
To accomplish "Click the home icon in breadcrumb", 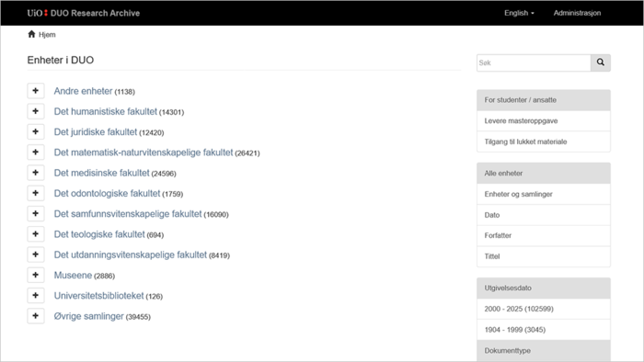I will click(31, 34).
